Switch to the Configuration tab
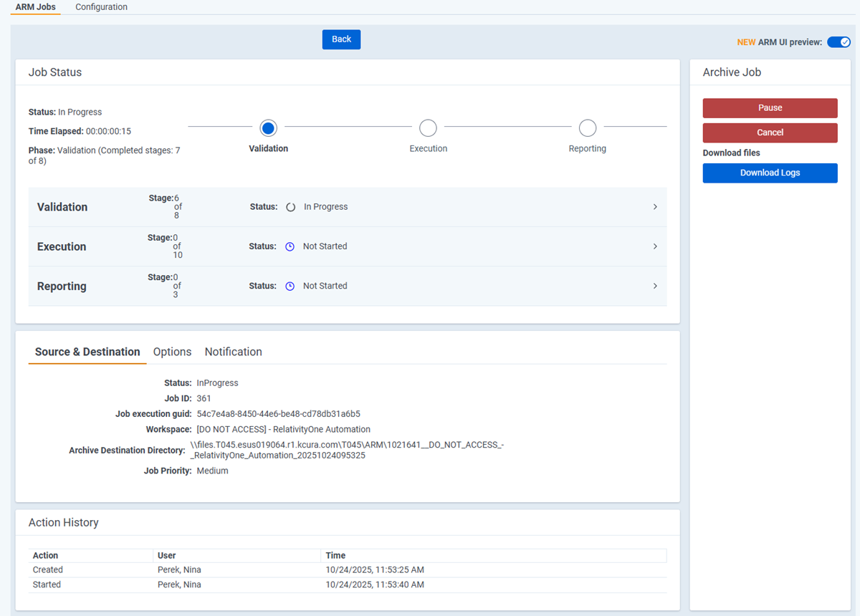Image resolution: width=860 pixels, height=616 pixels. [100, 7]
